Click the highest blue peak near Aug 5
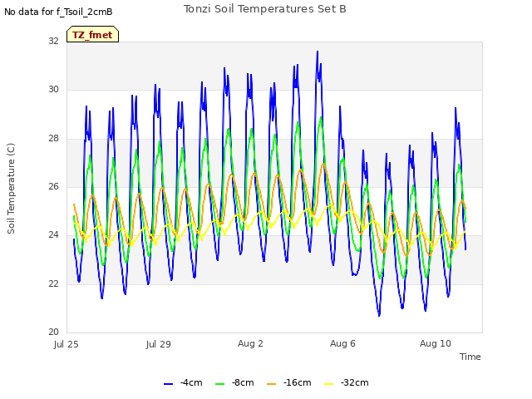532x399 pixels. click(x=318, y=52)
